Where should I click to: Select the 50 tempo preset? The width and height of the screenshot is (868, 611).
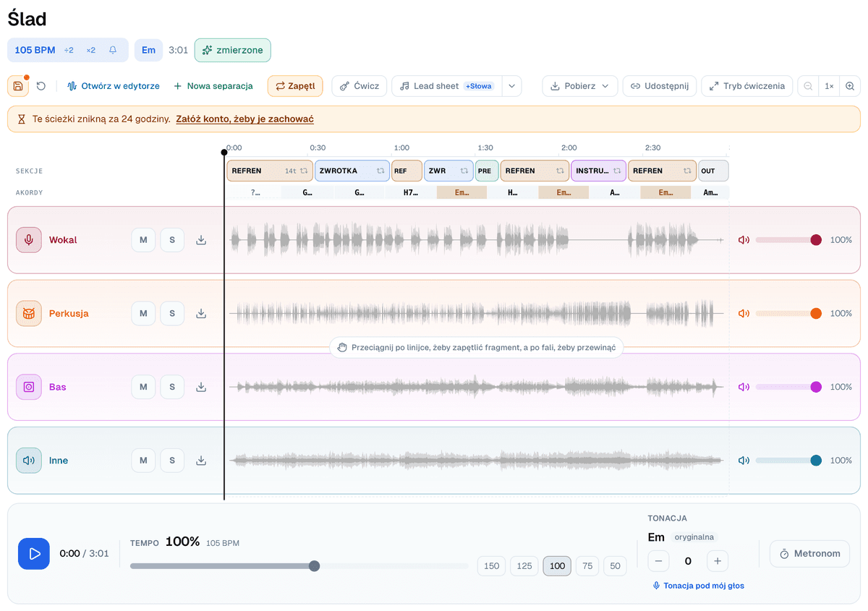(x=615, y=566)
